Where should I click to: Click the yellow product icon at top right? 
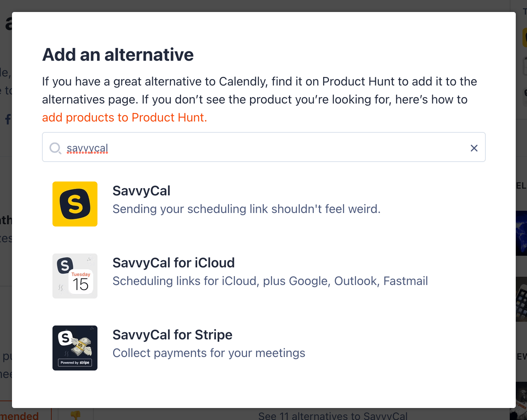coord(525,37)
